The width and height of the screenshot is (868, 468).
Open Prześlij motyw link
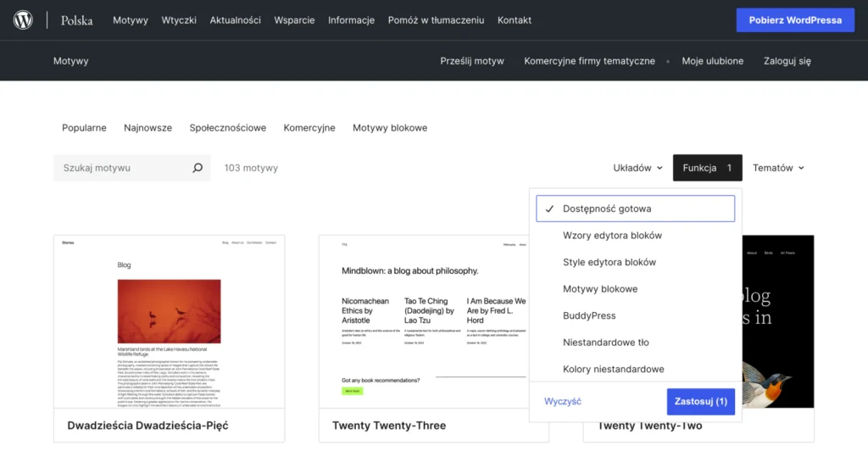click(471, 61)
